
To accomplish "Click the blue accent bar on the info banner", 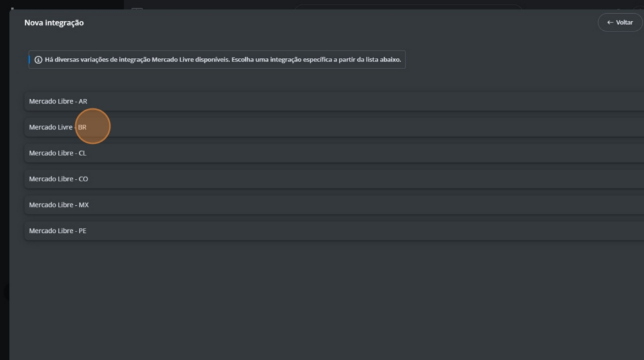I will click(x=29, y=60).
